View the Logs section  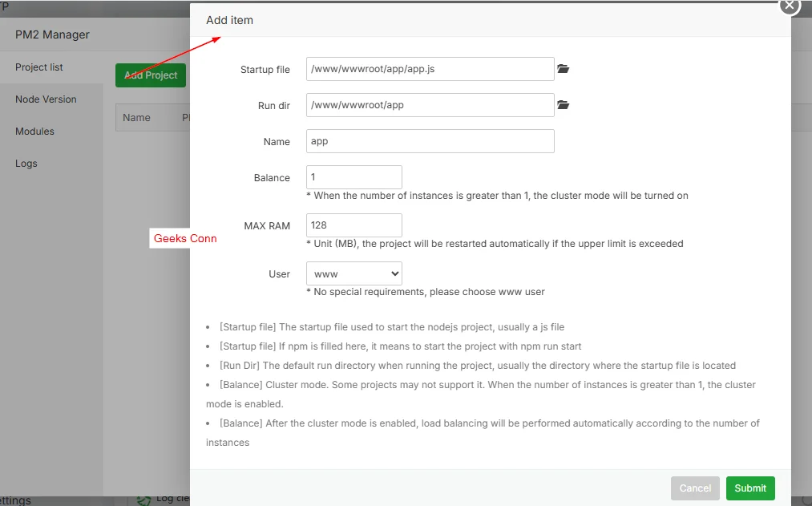26,163
